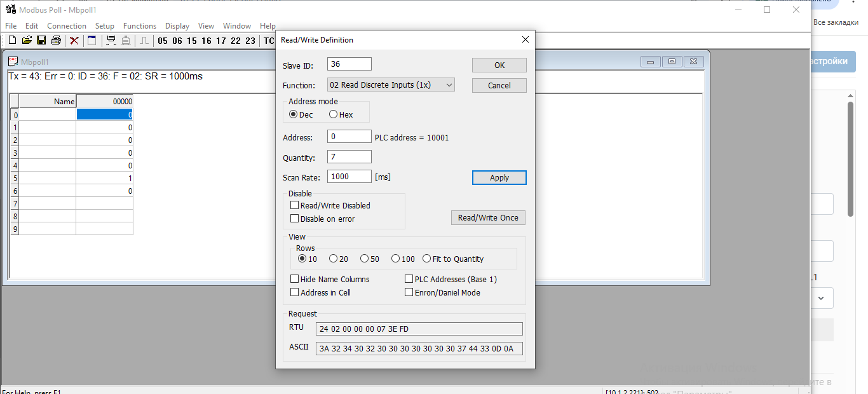The height and width of the screenshot is (394, 868).
Task: Open the View menu
Action: tap(206, 26)
